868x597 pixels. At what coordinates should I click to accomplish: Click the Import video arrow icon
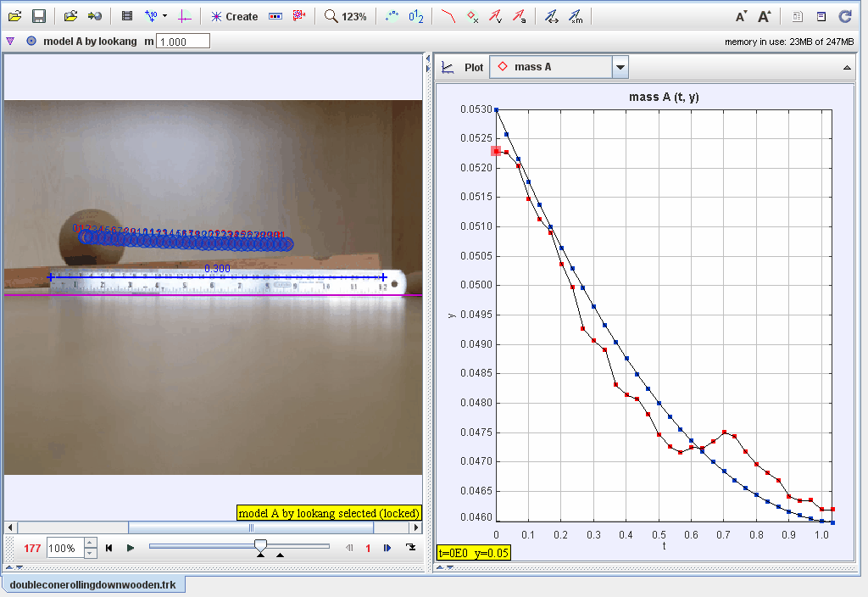coord(95,16)
